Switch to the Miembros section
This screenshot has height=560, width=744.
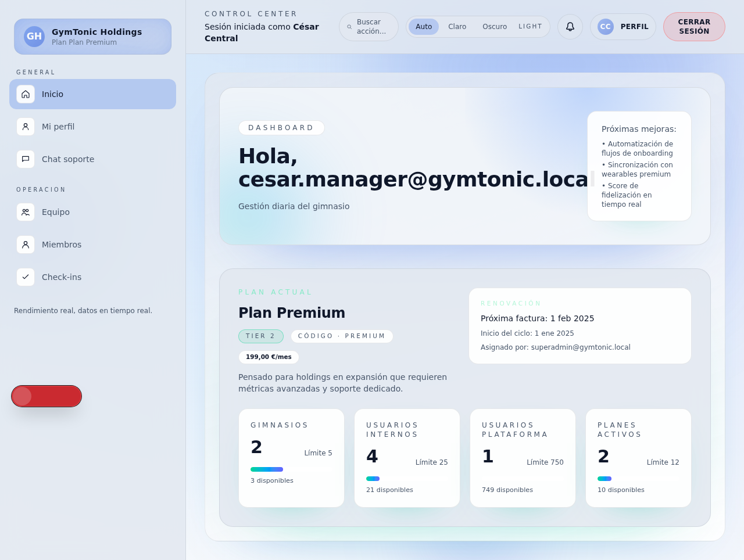pos(61,245)
